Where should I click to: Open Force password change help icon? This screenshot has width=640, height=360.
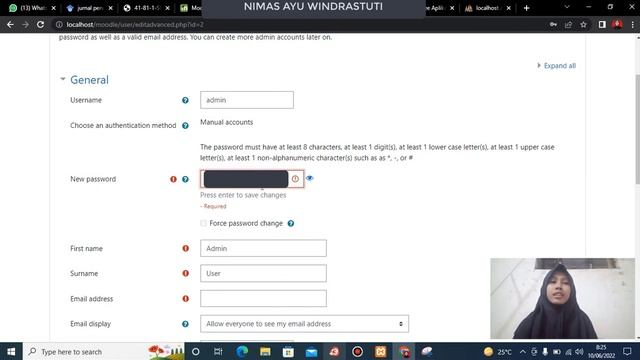coord(291,223)
